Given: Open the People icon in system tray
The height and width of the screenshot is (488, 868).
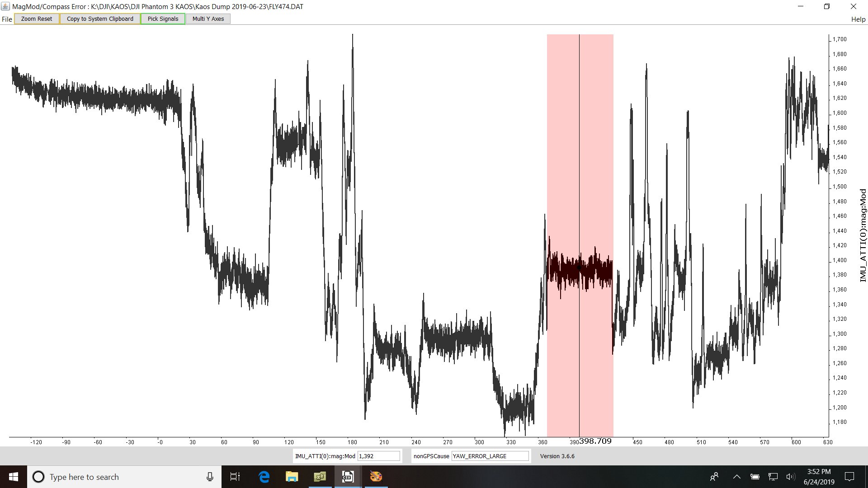Looking at the screenshot, I should pyautogui.click(x=714, y=477).
